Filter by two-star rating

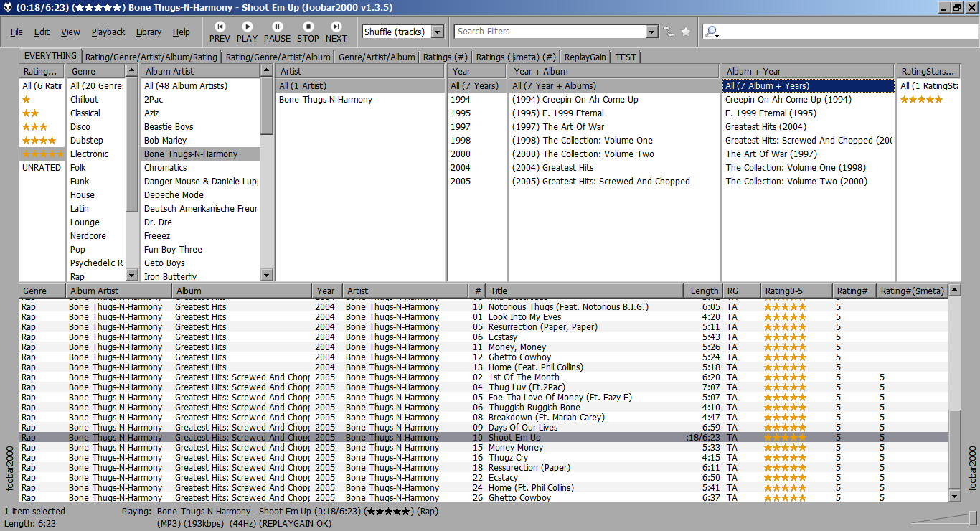point(31,113)
